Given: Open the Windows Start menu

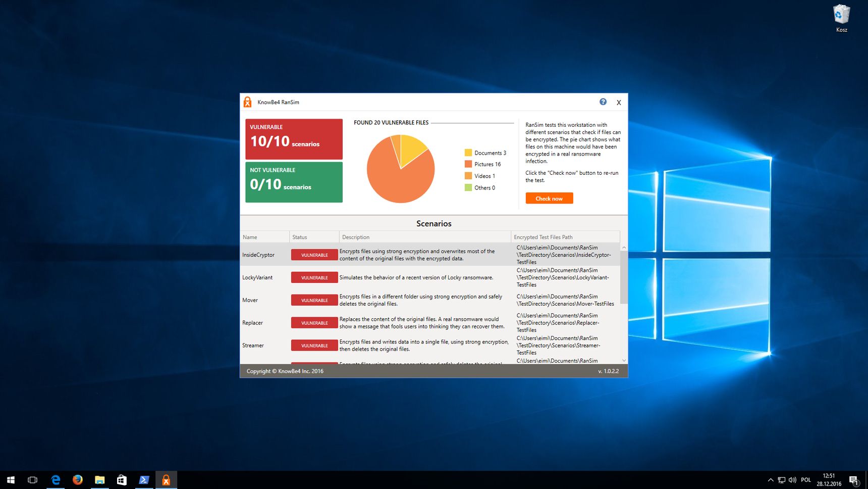Looking at the screenshot, I should [11, 480].
